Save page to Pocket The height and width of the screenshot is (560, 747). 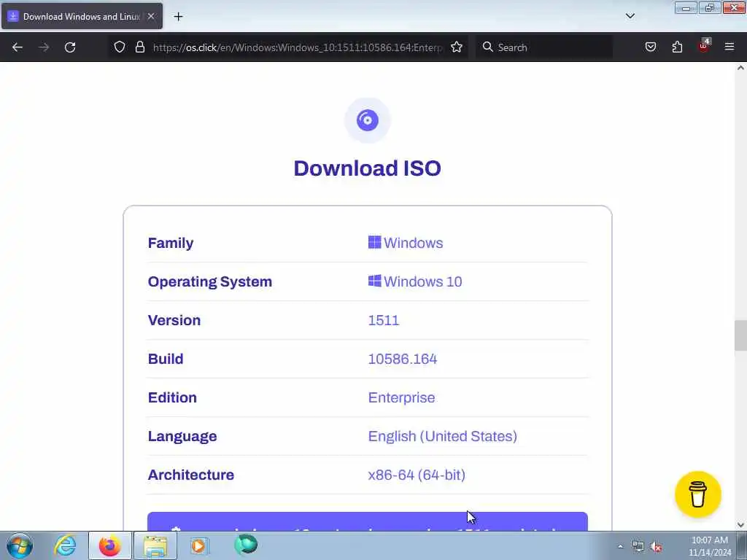pos(650,47)
